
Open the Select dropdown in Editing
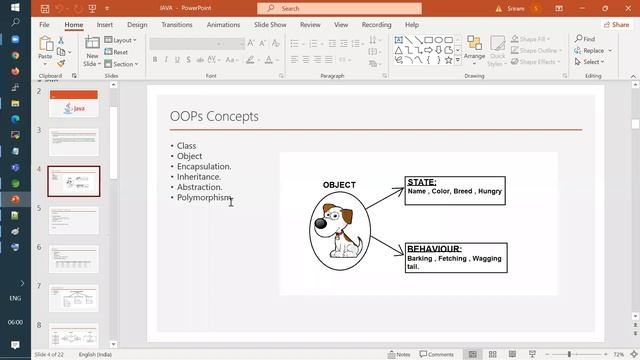589,62
